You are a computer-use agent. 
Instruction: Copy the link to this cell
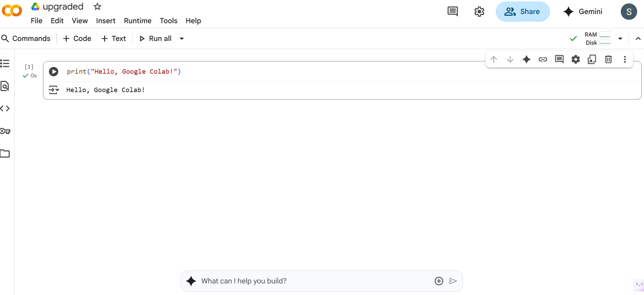(x=543, y=59)
